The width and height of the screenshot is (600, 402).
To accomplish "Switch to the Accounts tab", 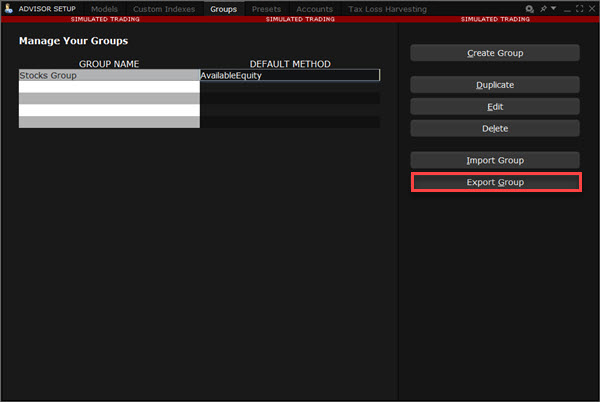I will [314, 9].
